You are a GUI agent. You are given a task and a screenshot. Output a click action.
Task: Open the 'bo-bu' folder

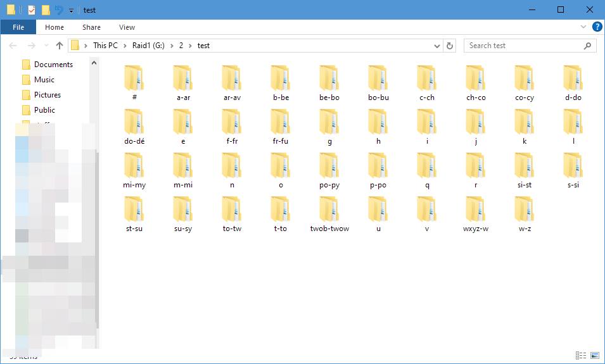pyautogui.click(x=378, y=83)
